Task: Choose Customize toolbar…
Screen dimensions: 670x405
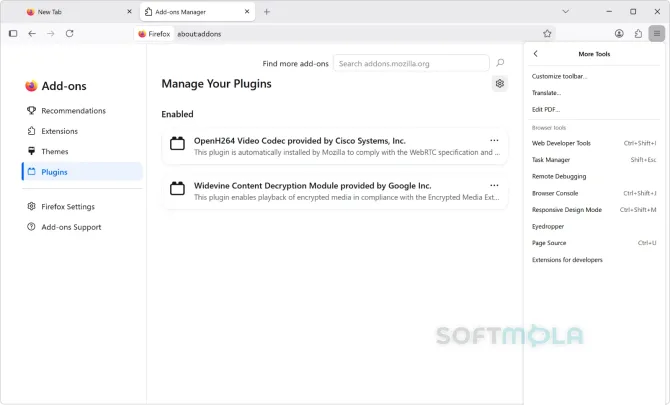Action: pos(594,76)
